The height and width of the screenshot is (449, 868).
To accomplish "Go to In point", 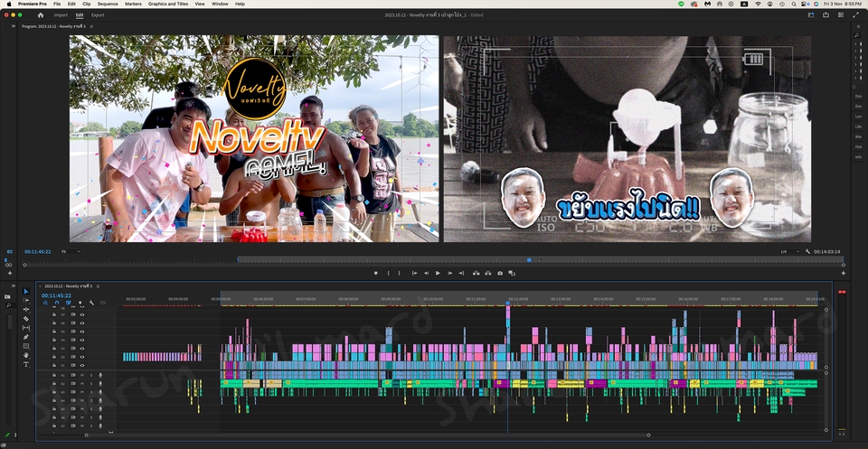I will pos(414,273).
